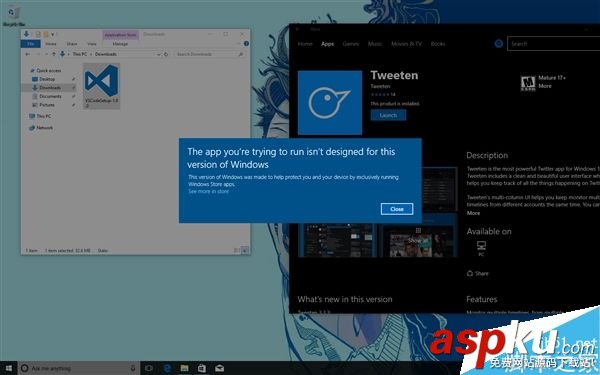Open the Recycle Bin desktop icon
Screen dimensions: 600x375
(x=14, y=16)
